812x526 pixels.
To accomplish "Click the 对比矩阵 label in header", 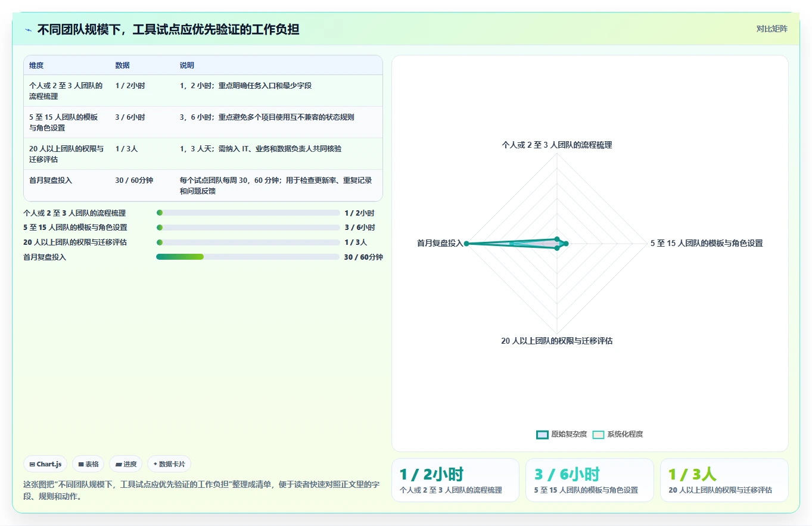I will tap(771, 29).
